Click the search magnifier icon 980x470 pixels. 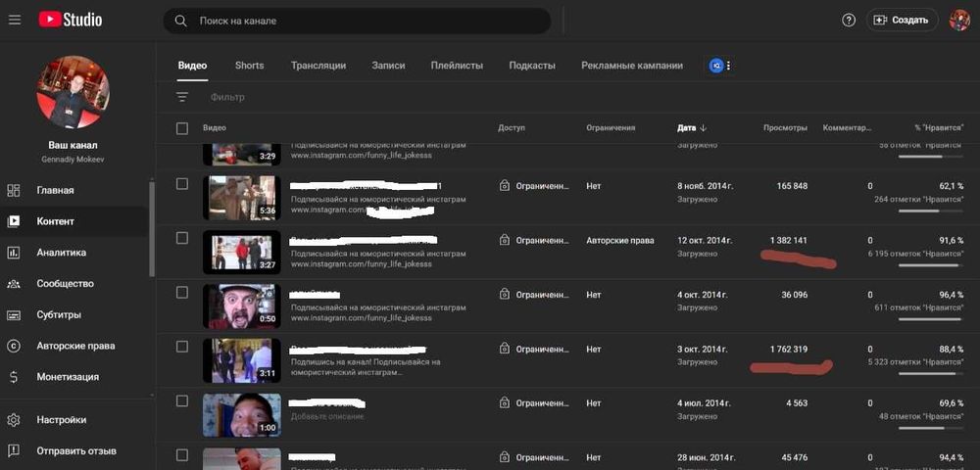[x=180, y=21]
